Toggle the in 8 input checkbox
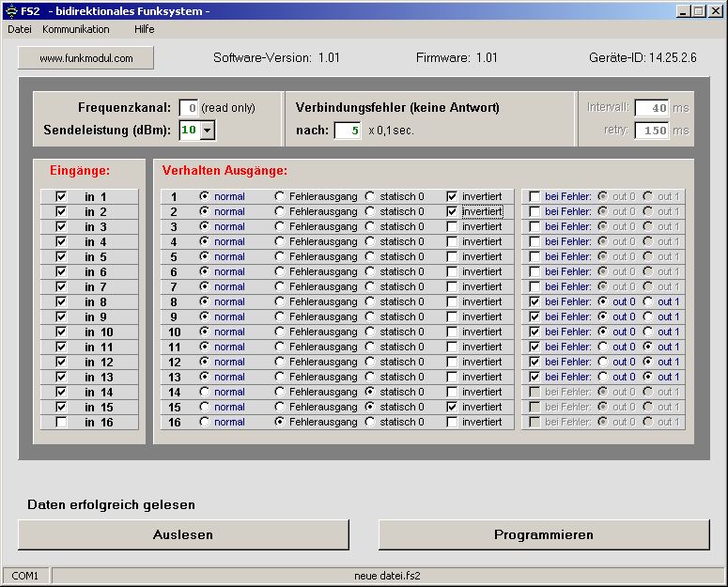Viewport: 728px width, 587px height. tap(61, 301)
